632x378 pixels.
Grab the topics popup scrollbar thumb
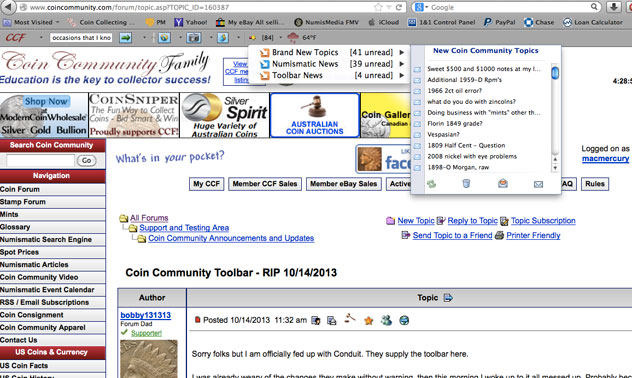555,73
